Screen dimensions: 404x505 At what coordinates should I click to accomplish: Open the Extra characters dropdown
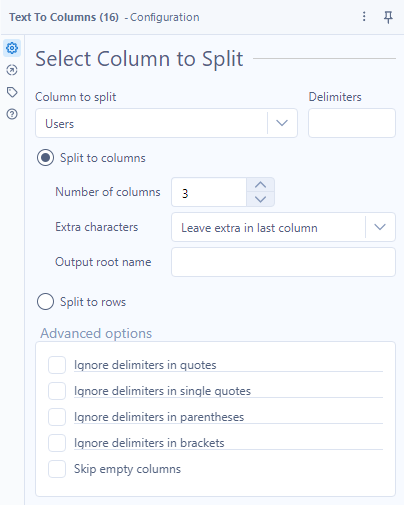coord(283,227)
